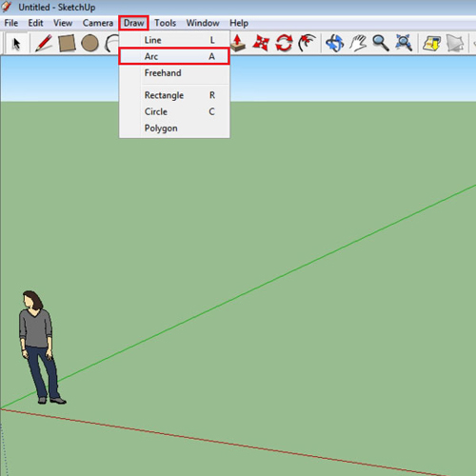Choose the Pan hand tool
Viewport: 476px width, 476px height.
(358, 43)
